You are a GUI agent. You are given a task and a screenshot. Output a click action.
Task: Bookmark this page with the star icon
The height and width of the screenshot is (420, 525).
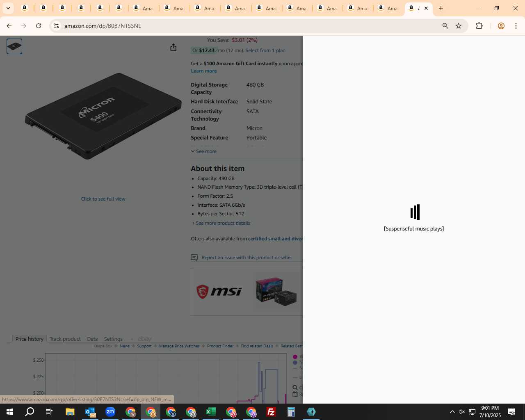click(x=459, y=26)
